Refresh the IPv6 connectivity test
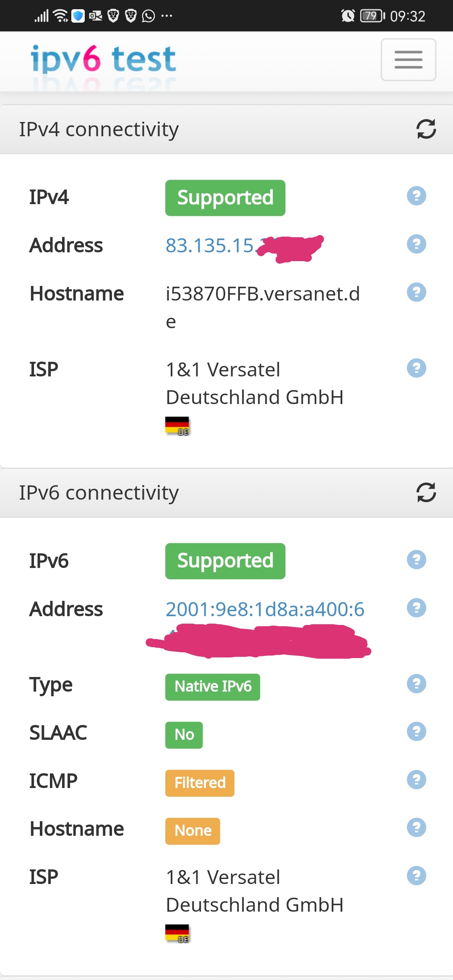 click(x=426, y=493)
